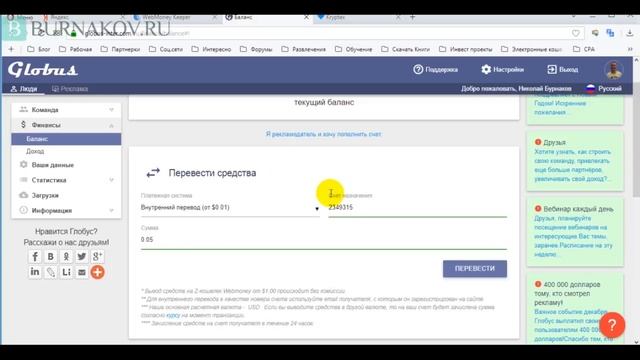Viewport: 640px width, 360px height.
Task: Share via Li icon
Action: (x=66, y=272)
